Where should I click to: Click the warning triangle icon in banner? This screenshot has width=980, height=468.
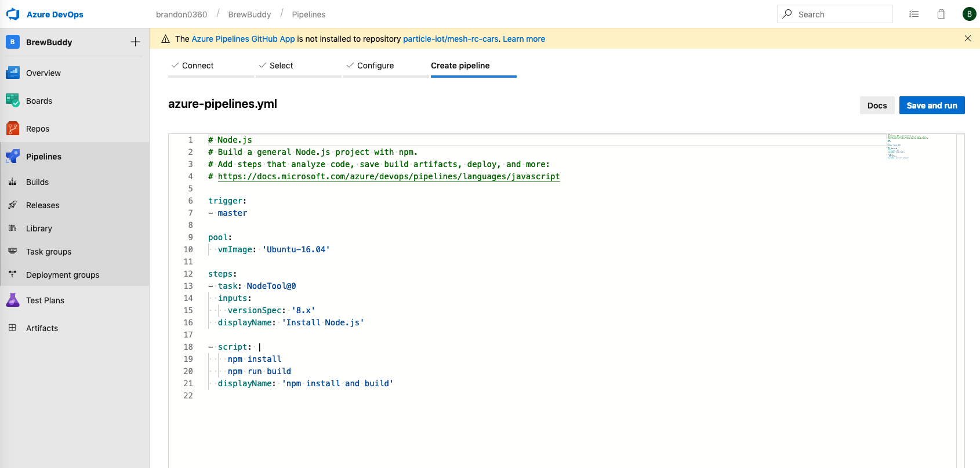(165, 39)
